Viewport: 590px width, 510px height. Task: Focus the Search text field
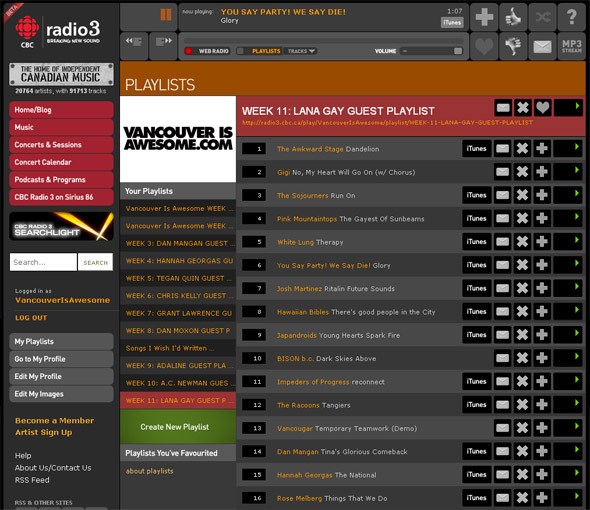pyautogui.click(x=43, y=262)
